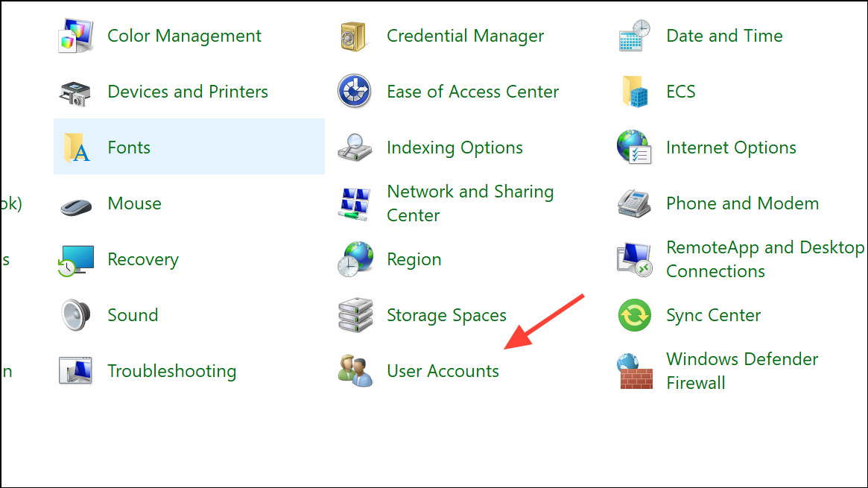Screen dimensions: 868x488
Task: Click the Indexing Options magnifier icon
Action: pyautogui.click(x=355, y=148)
